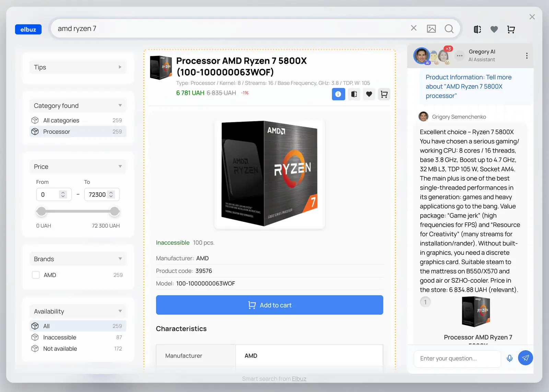Viewport: 549px width, 392px height.
Task: Click the minimum price slider handle
Action: pyautogui.click(x=42, y=212)
